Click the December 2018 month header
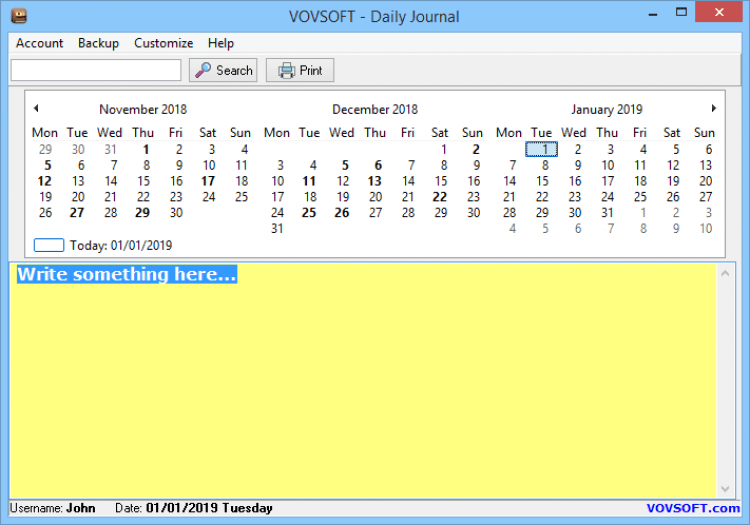 click(x=375, y=110)
